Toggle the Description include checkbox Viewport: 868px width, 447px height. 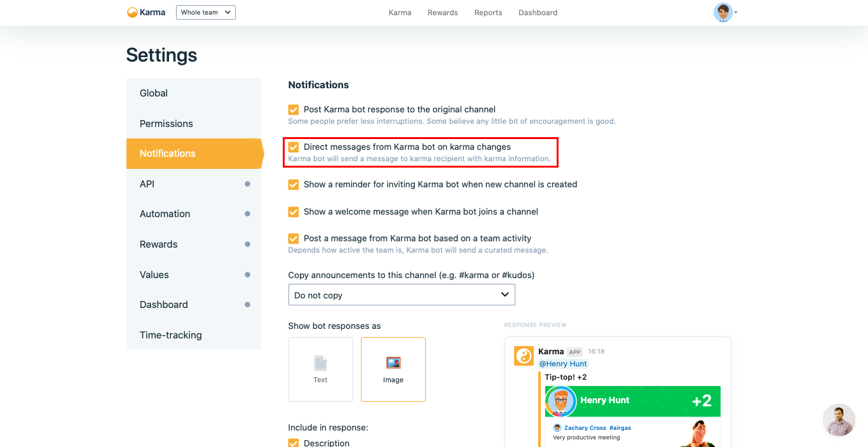294,443
